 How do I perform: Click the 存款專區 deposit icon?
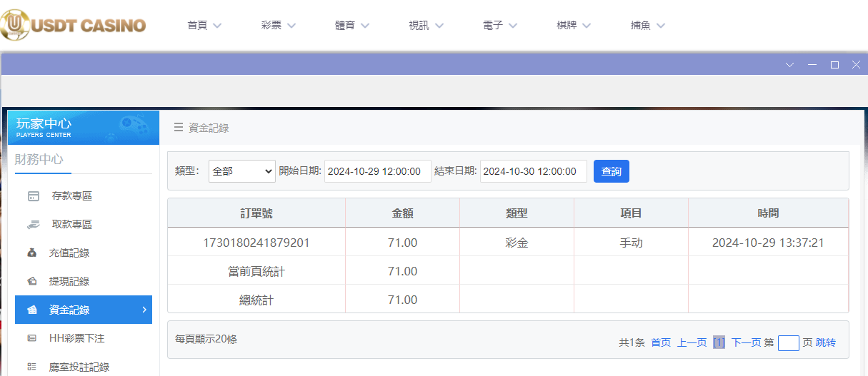(33, 196)
